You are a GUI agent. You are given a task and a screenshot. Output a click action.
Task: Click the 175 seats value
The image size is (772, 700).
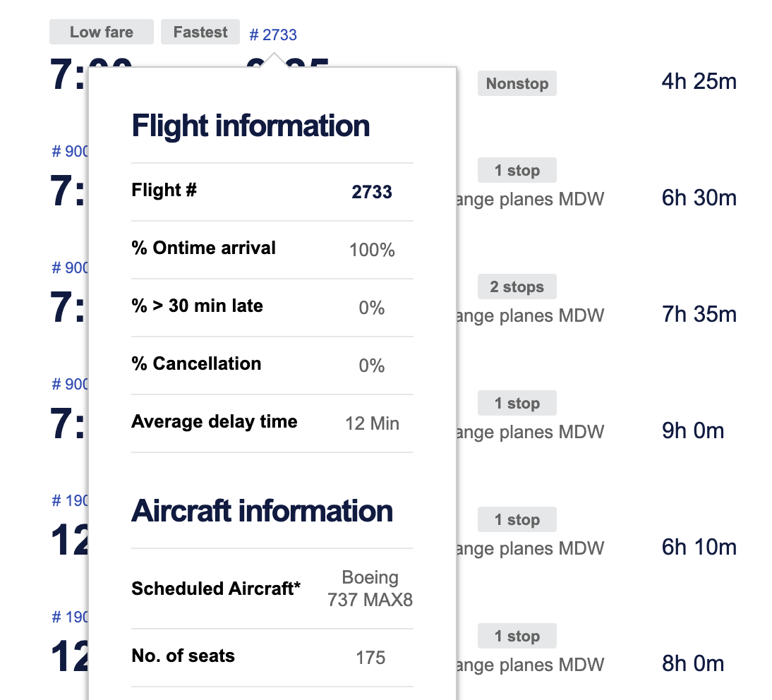[370, 658]
